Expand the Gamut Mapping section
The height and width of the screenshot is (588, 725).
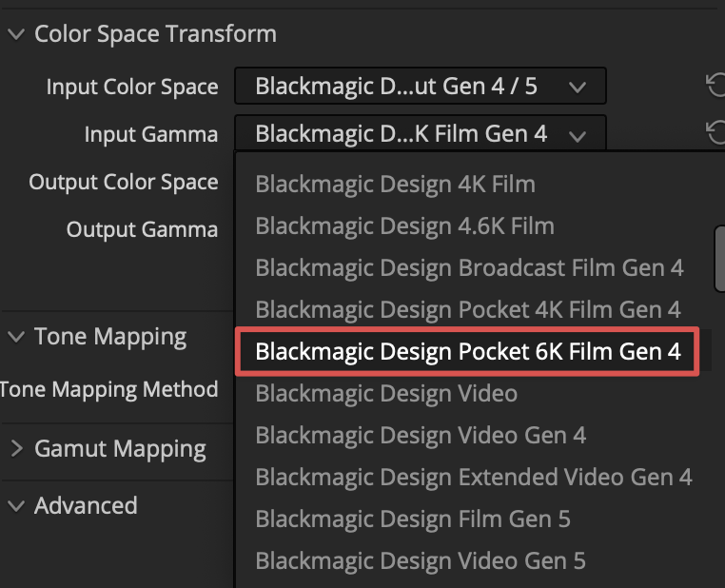coord(16,448)
